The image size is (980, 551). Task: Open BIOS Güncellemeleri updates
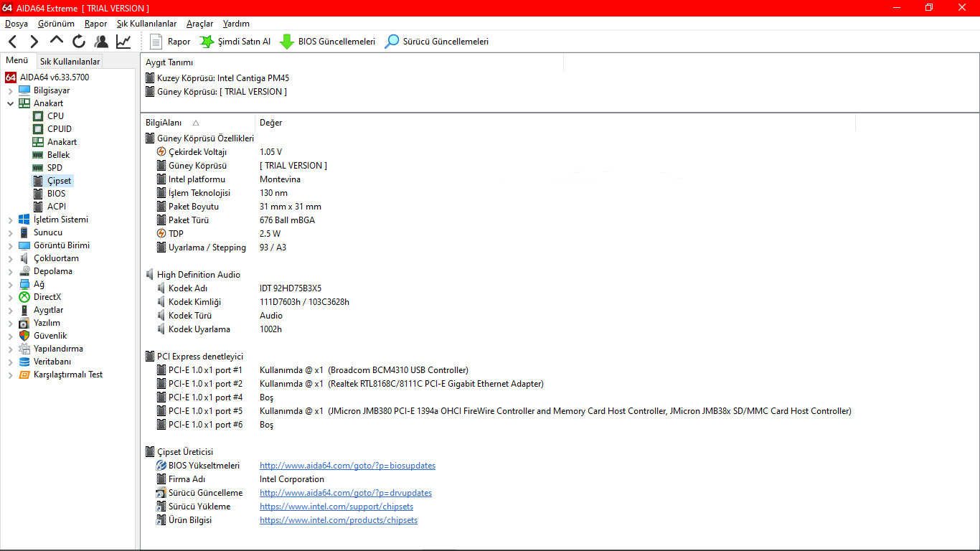coord(327,42)
